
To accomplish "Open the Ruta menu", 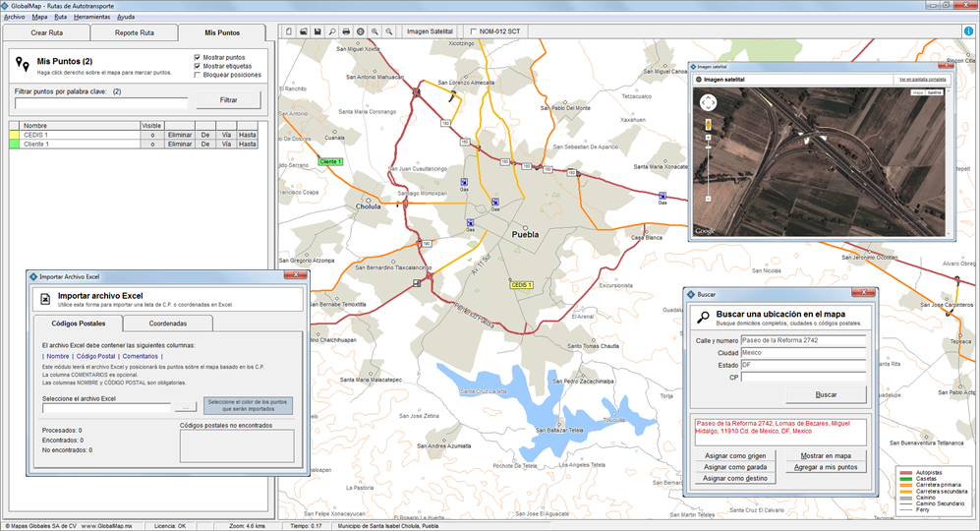I will click(x=60, y=17).
